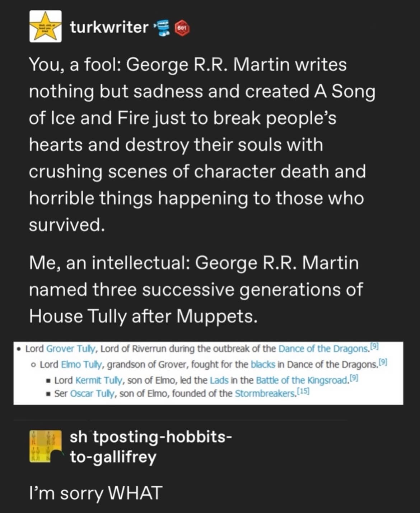Click the yellow avatar of the reblogger

(x=45, y=446)
